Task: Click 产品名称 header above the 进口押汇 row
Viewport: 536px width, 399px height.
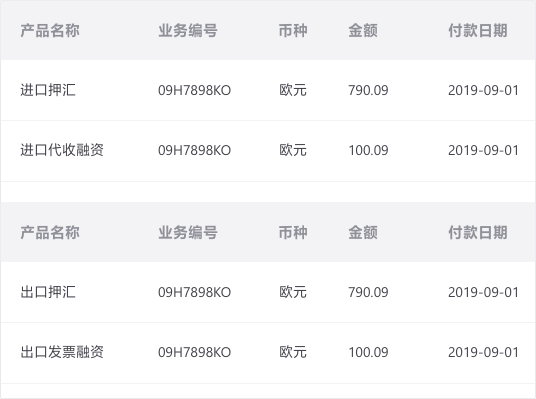Action: point(50,30)
